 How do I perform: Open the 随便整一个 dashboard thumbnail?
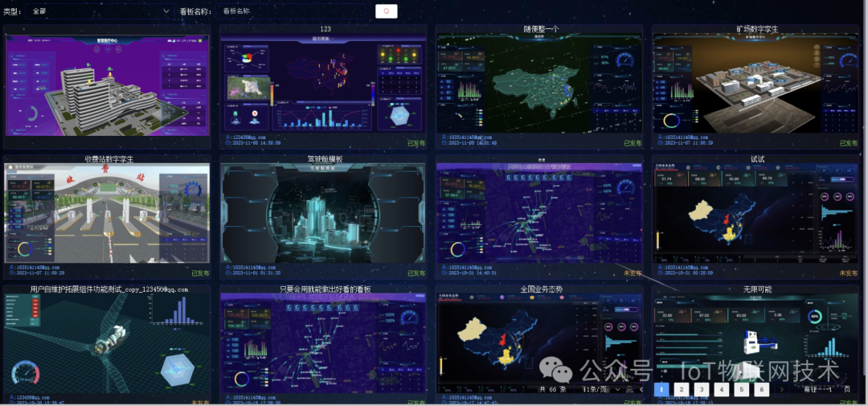pos(539,84)
